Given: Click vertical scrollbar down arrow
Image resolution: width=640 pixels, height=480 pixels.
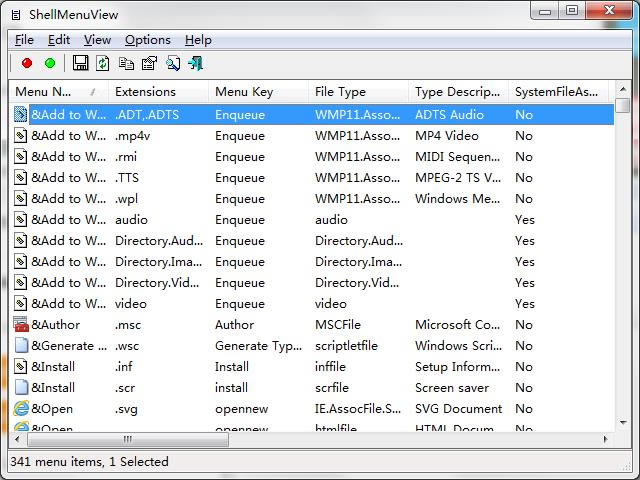Looking at the screenshot, I should [623, 423].
